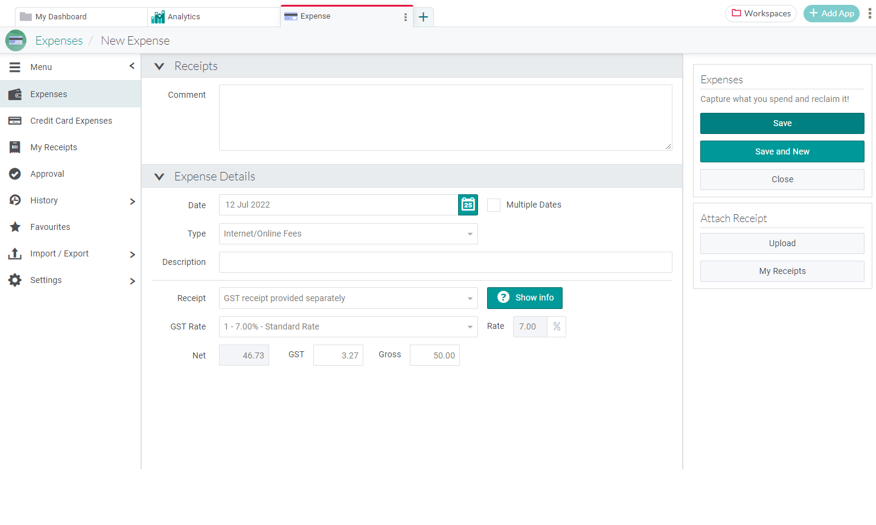Click the Settings gear icon
Image resolution: width=876 pixels, height=525 pixels.
coord(15,280)
